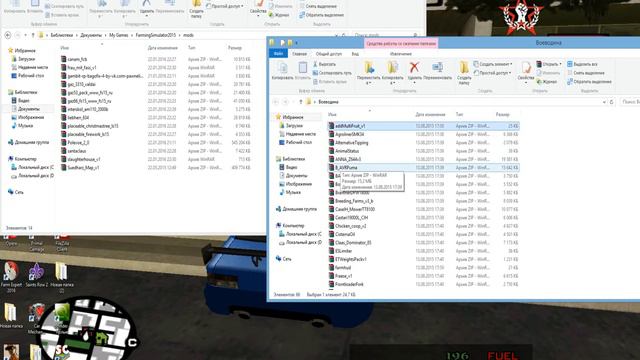Click Журнал in the Воеводина ribbon

coord(547,82)
